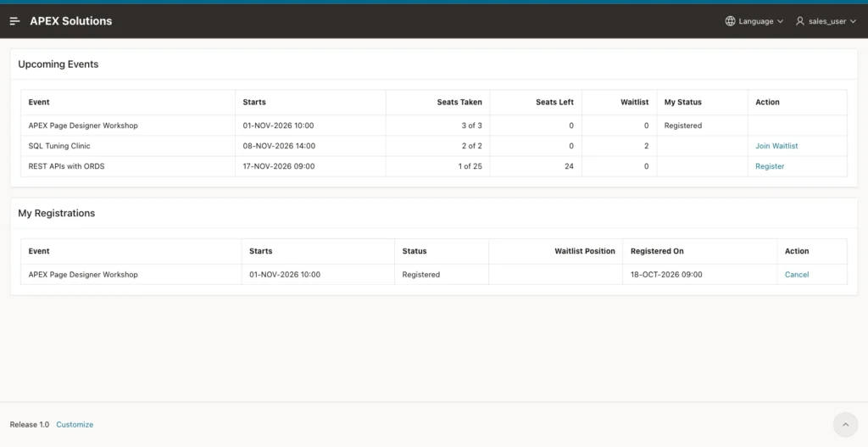Click the 1 of 25 seats taken cell
Image resolution: width=868 pixels, height=447 pixels.
(470, 166)
